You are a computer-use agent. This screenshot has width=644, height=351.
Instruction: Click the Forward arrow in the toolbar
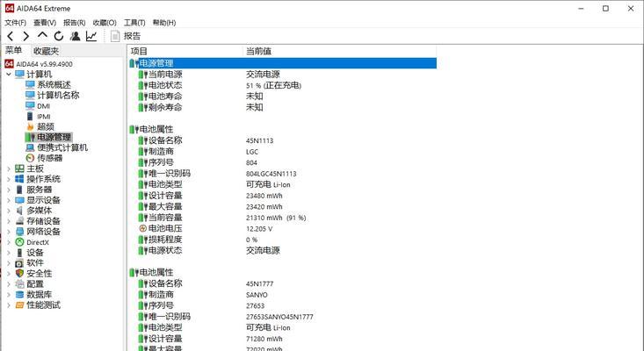(25, 36)
